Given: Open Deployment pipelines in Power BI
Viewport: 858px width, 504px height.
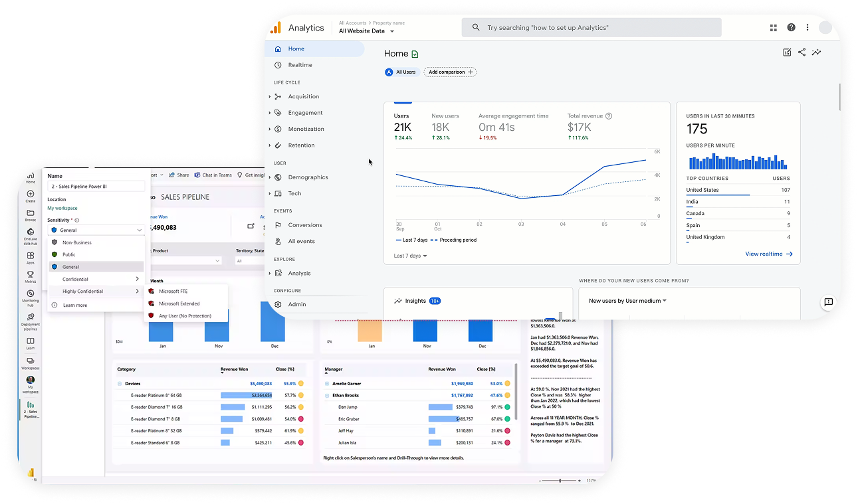Looking at the screenshot, I should click(x=31, y=321).
